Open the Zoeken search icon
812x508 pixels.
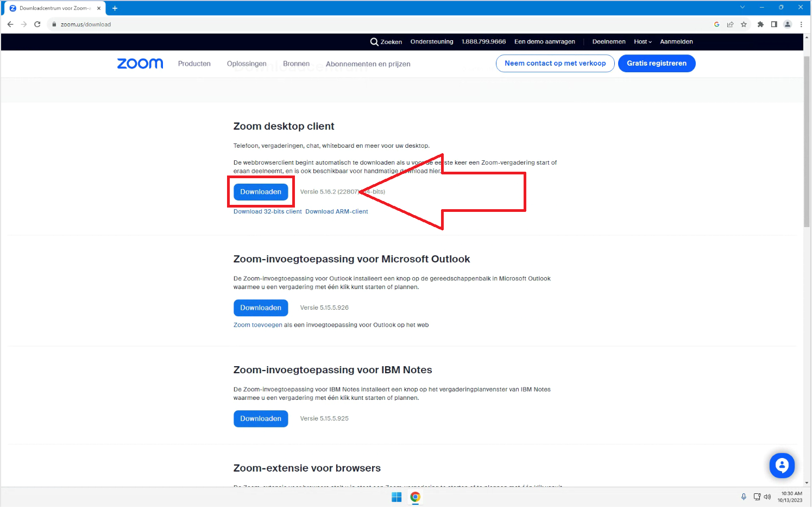point(374,42)
